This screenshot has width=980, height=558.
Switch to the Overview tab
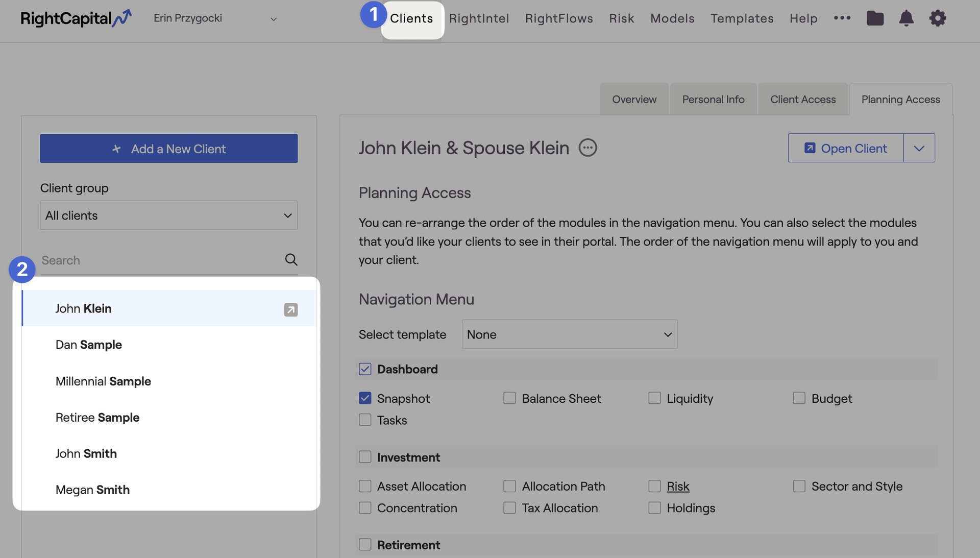(x=634, y=99)
